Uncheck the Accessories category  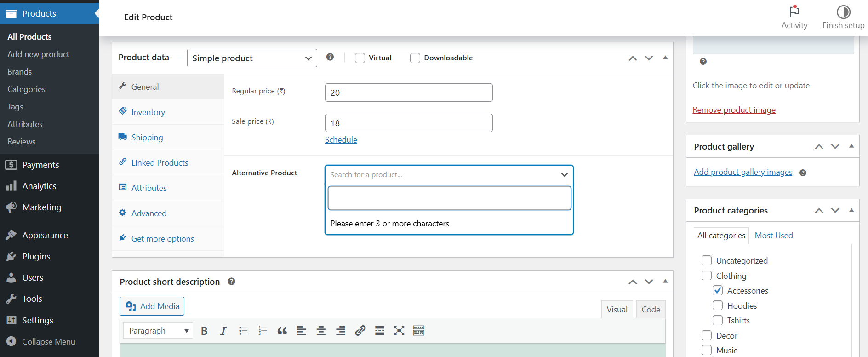pyautogui.click(x=718, y=290)
